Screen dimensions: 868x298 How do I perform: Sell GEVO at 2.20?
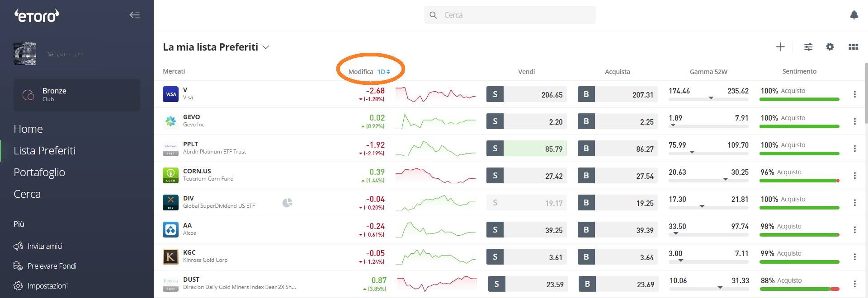(527, 121)
